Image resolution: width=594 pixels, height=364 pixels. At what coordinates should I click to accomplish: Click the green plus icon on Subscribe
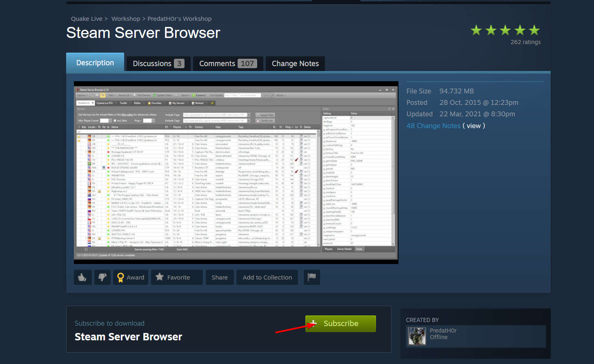click(314, 323)
